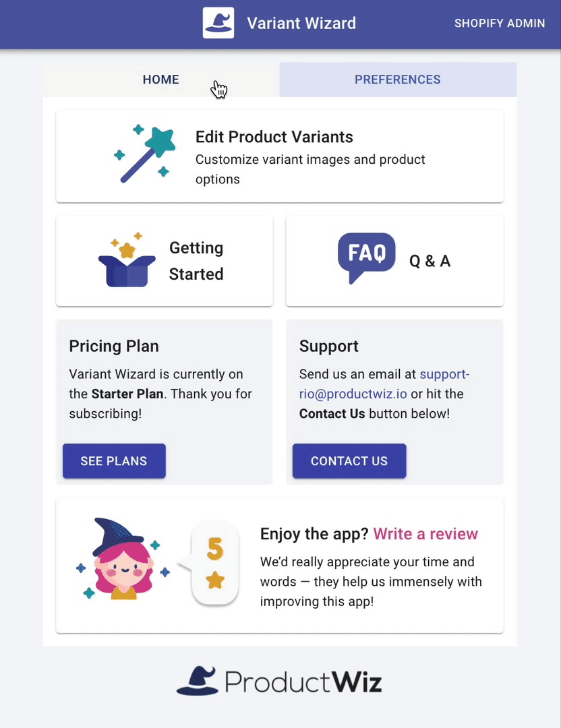The height and width of the screenshot is (728, 561).
Task: Open the Q & A card
Action: coord(394,260)
